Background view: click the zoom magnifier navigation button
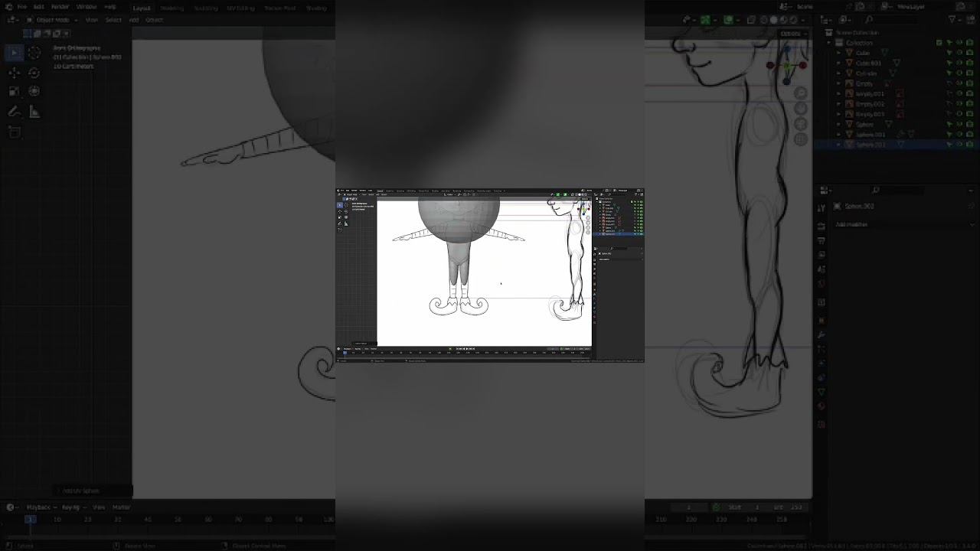 tap(801, 93)
